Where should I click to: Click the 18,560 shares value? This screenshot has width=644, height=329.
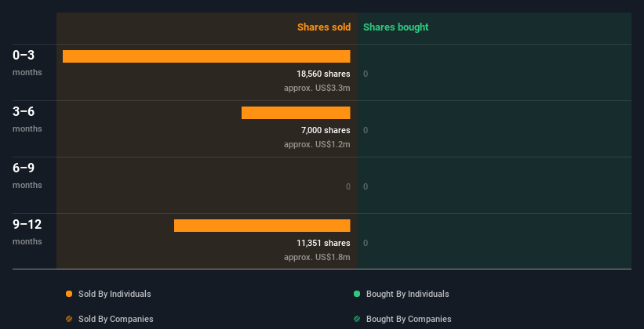(x=323, y=74)
